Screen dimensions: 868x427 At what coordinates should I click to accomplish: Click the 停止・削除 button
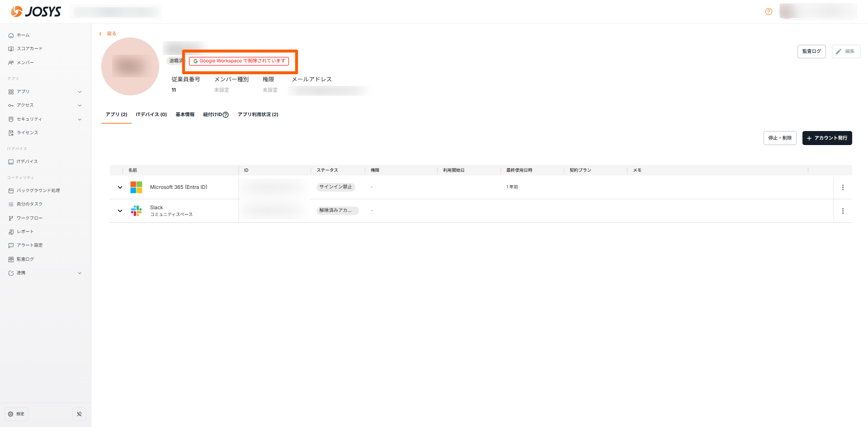779,138
